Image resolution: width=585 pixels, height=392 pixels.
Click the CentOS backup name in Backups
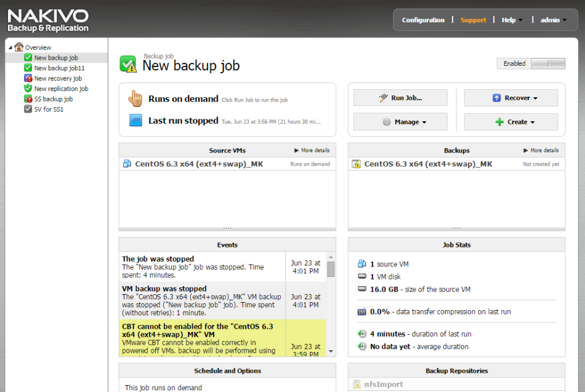coord(429,164)
